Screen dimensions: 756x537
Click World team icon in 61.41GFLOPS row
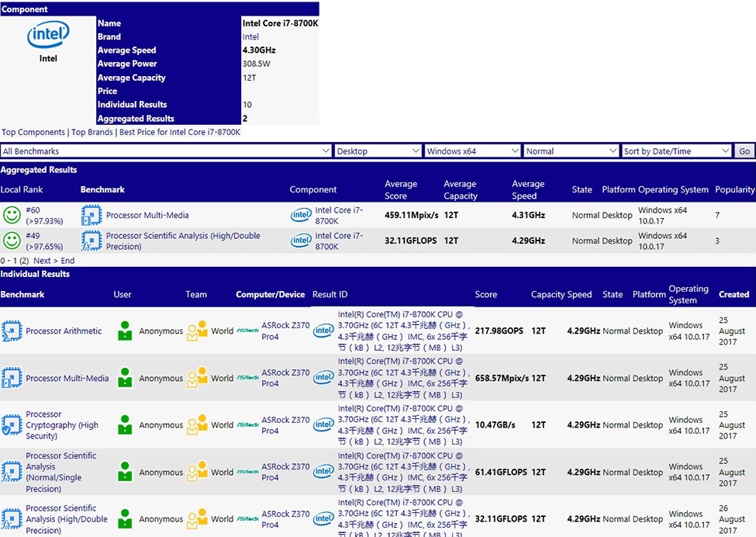(x=197, y=472)
